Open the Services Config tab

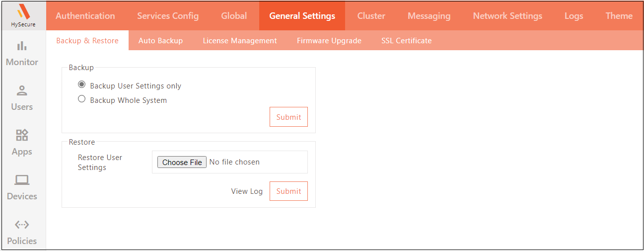coord(168,16)
